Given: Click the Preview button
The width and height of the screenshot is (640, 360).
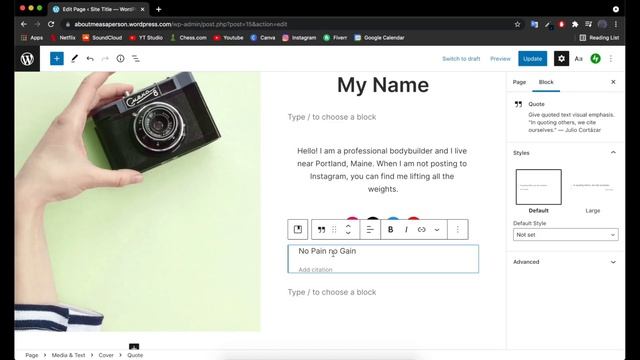Looking at the screenshot, I should tap(500, 59).
